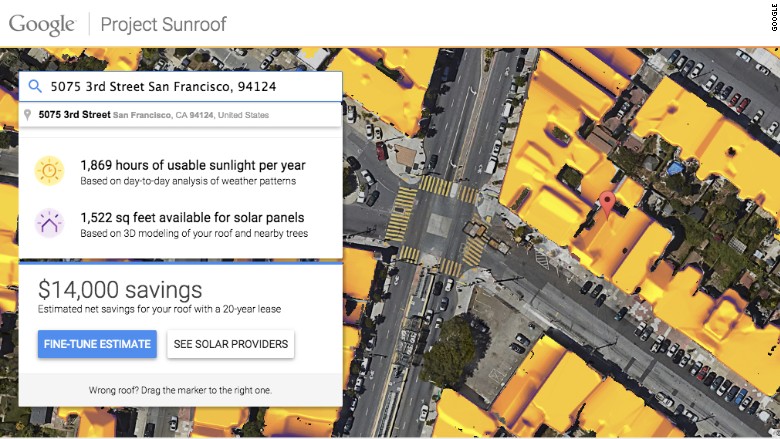Image resolution: width=780 pixels, height=439 pixels.
Task: Click 'Based on day-to-day analysis of weather patterns'
Action: click(188, 181)
